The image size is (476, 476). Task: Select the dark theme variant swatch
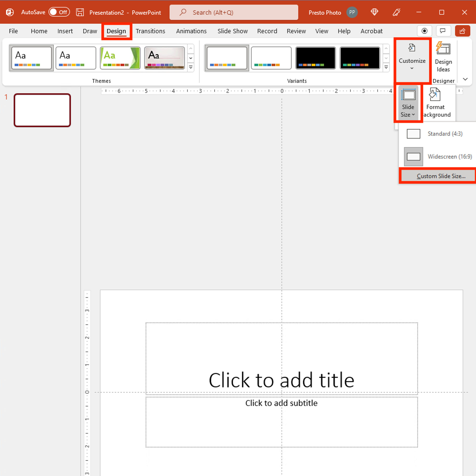tap(315, 58)
